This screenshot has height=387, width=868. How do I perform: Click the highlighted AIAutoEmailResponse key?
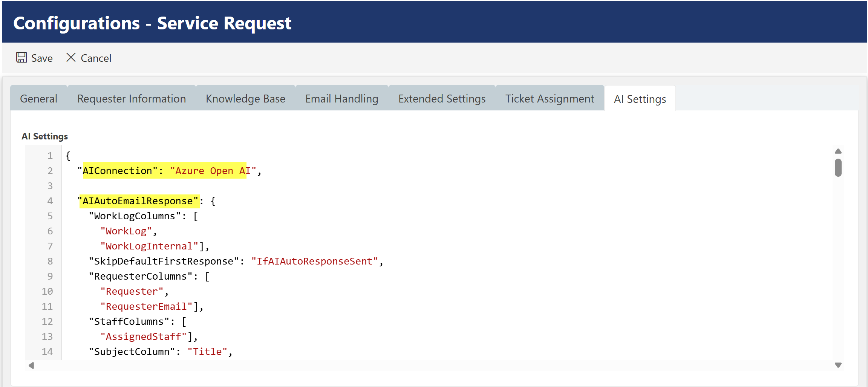138,201
